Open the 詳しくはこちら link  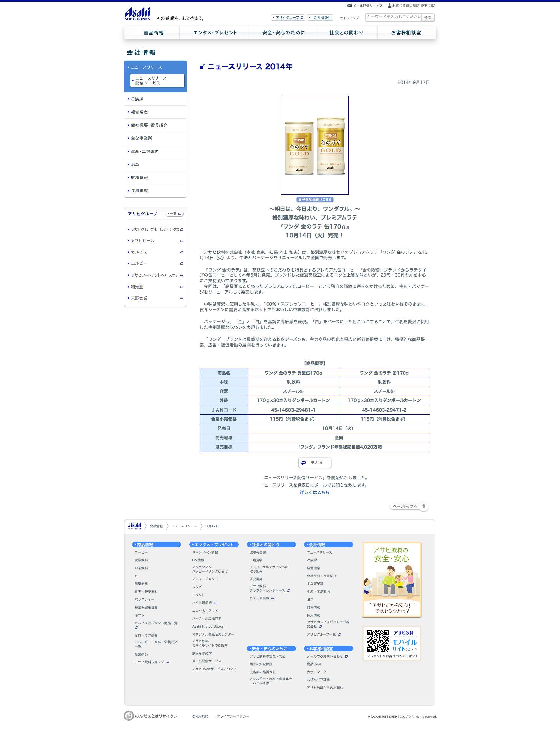point(315,492)
